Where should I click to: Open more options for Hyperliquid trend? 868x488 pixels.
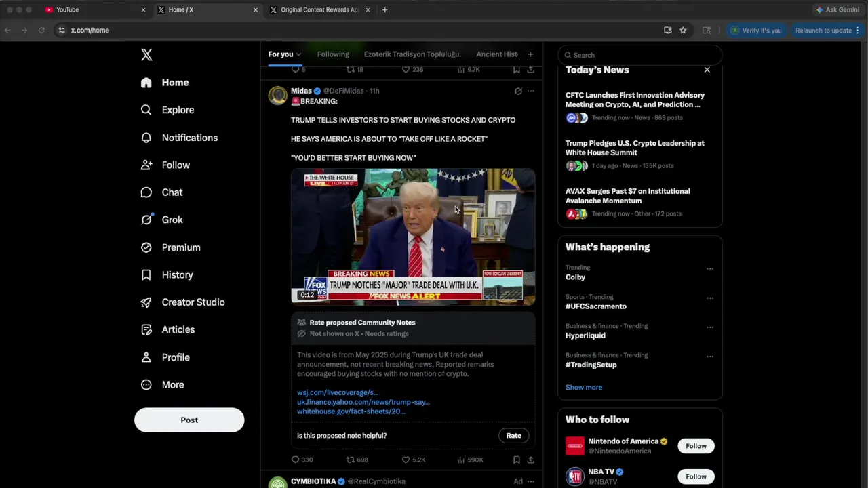[x=710, y=327]
